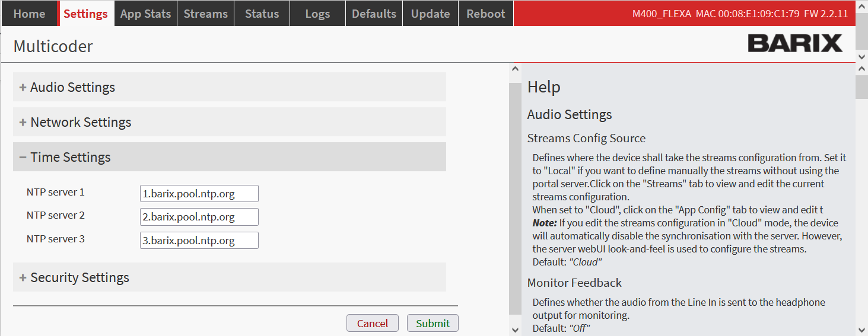This screenshot has width=868, height=336.
Task: Collapse the Time Settings section
Action: (70, 158)
